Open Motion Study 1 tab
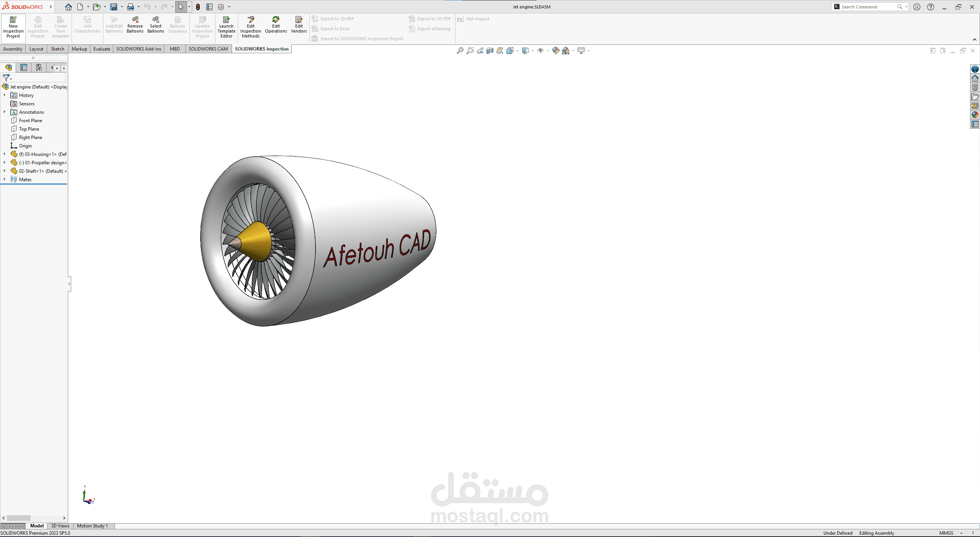 [x=92, y=526]
